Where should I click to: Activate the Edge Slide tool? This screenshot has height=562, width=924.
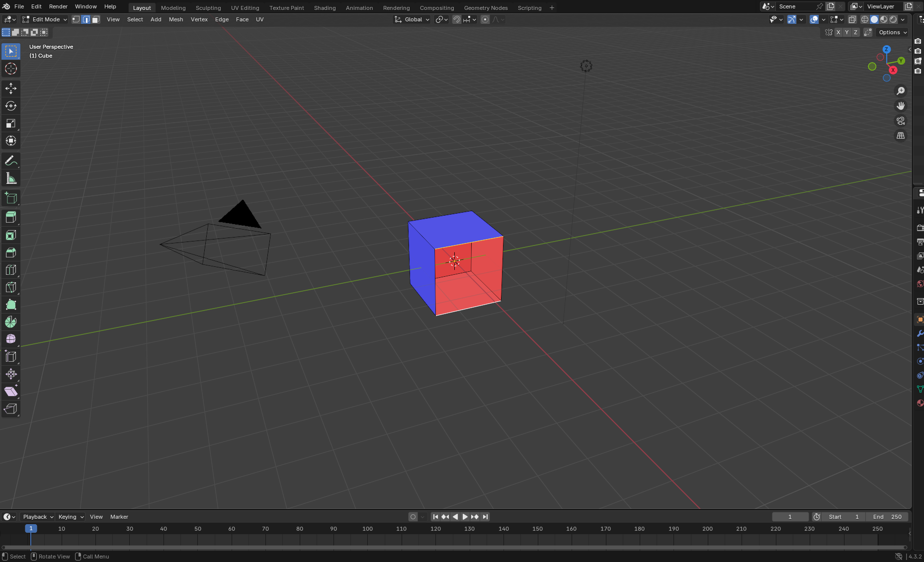(11, 357)
